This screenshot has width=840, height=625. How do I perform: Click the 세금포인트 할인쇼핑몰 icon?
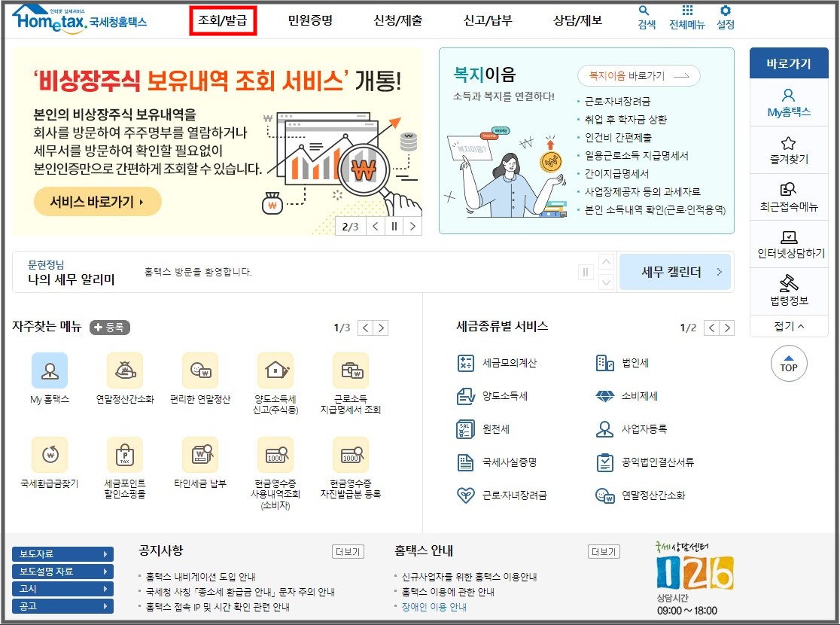[125, 455]
